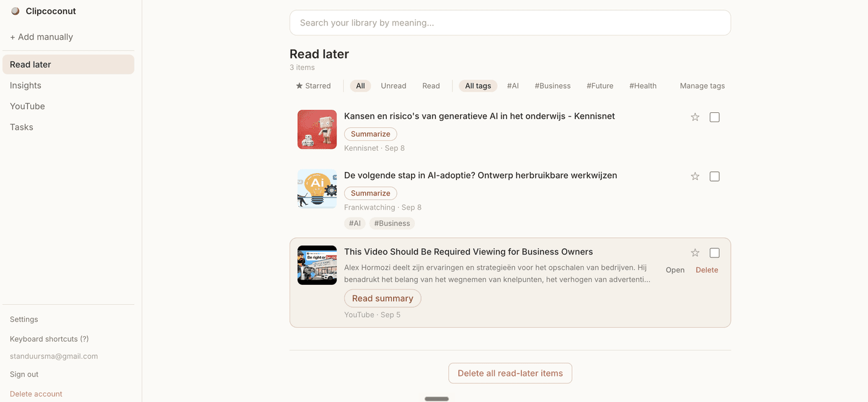
Task: Filter by the #Health tag
Action: pyautogui.click(x=643, y=86)
